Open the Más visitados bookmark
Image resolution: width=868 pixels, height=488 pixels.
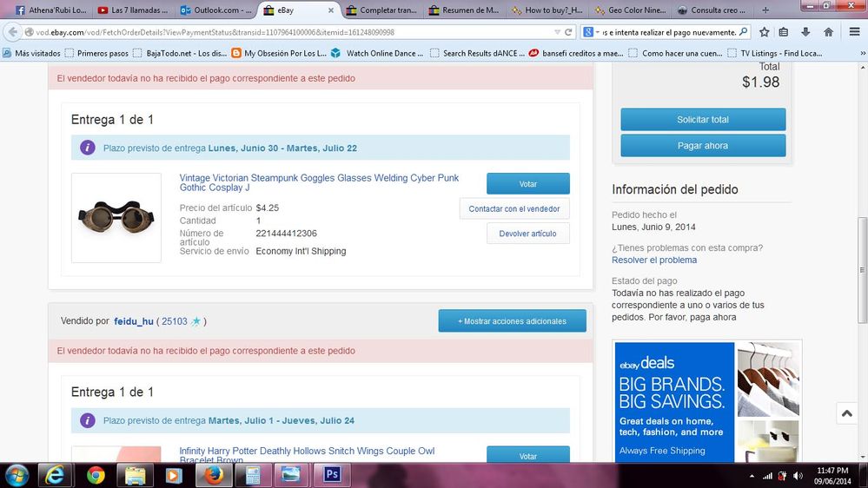(x=31, y=53)
